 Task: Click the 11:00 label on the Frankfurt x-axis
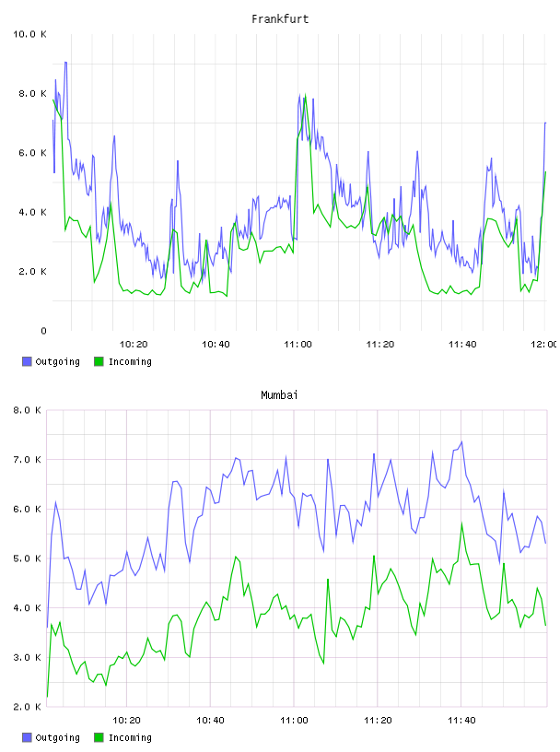(x=297, y=345)
